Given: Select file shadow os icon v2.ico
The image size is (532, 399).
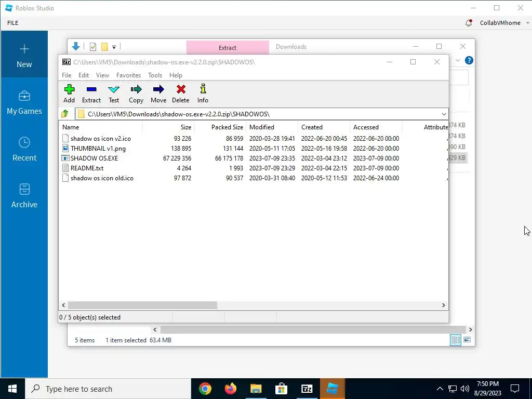Looking at the screenshot, I should (101, 138).
